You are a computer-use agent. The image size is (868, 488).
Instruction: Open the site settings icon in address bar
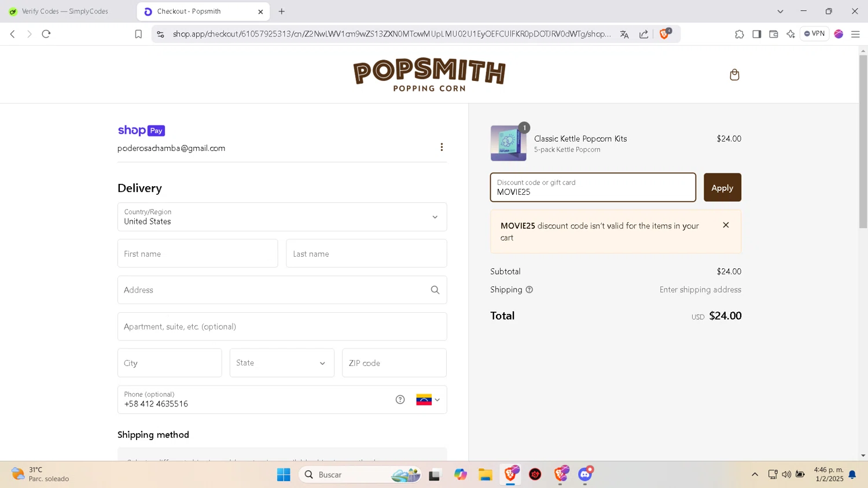tap(161, 34)
